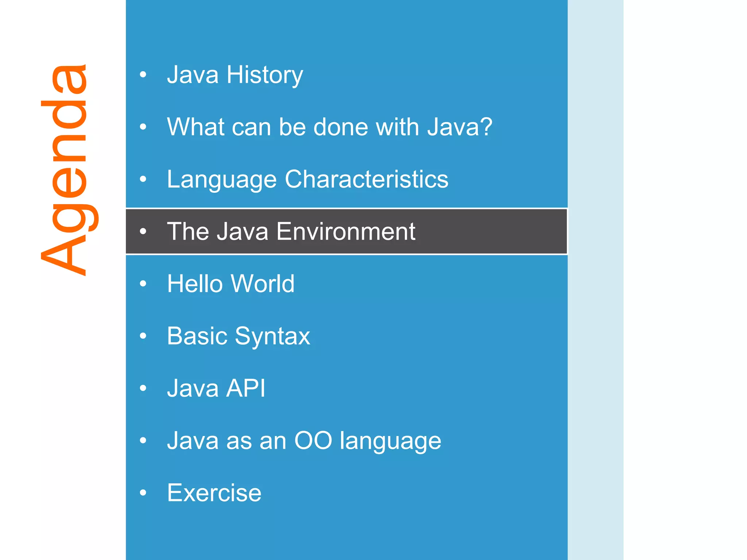Click 'Java as an OO language'
The height and width of the screenshot is (560, 747).
pos(304,441)
